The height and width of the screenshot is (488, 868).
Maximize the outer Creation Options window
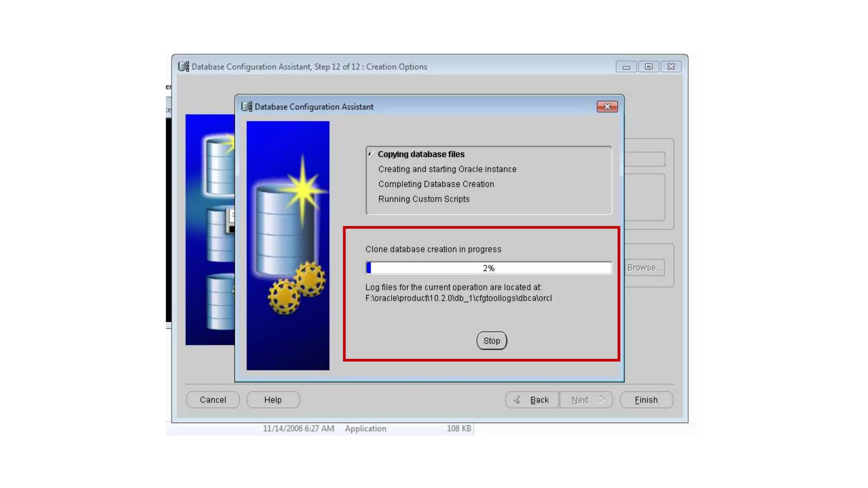pyautogui.click(x=648, y=67)
